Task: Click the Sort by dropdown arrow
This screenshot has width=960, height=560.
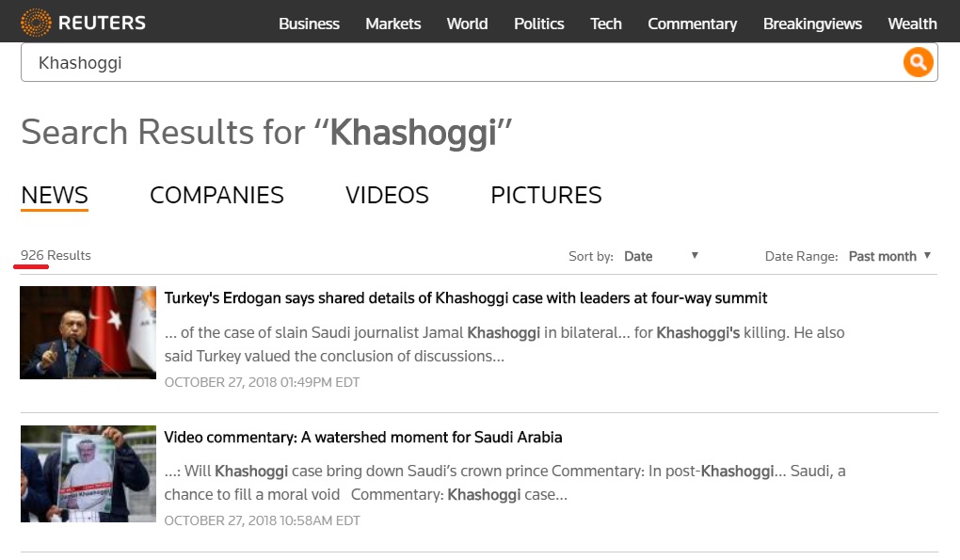Action: tap(695, 255)
